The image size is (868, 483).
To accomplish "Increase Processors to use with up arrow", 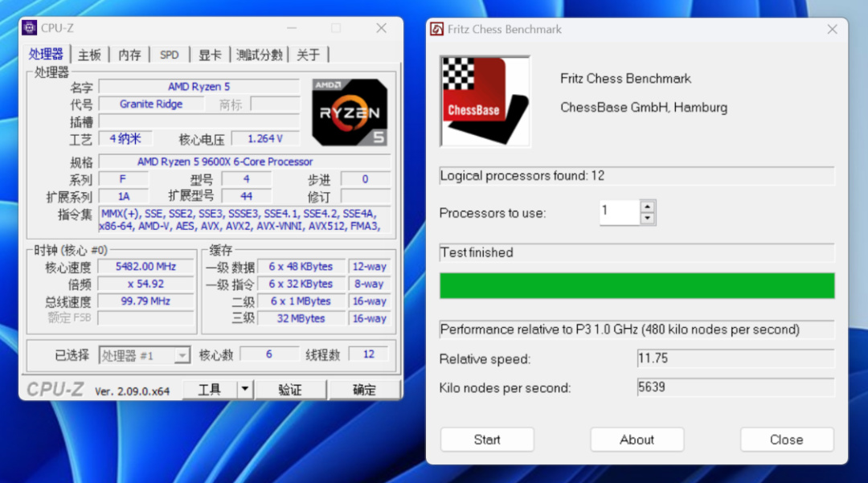I will click(x=647, y=207).
